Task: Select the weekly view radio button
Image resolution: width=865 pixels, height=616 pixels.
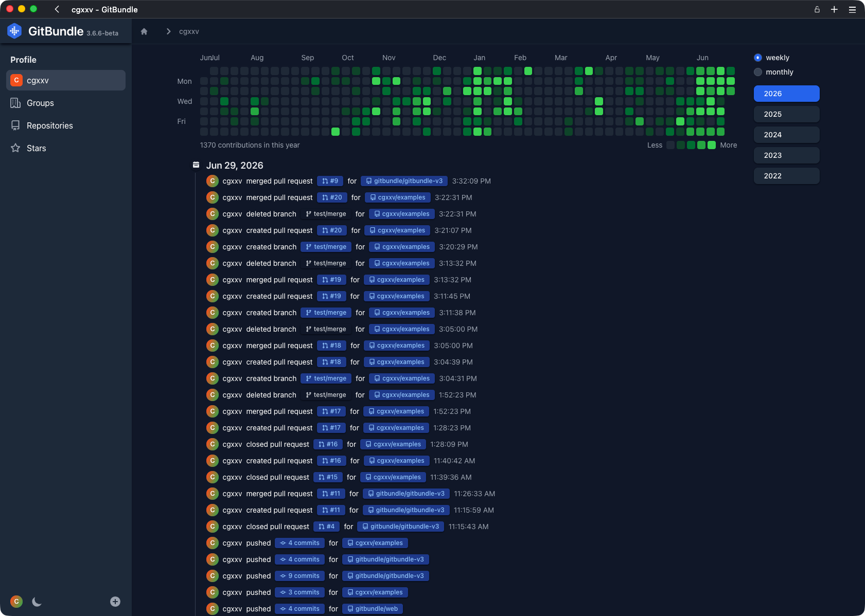Action: (x=758, y=58)
